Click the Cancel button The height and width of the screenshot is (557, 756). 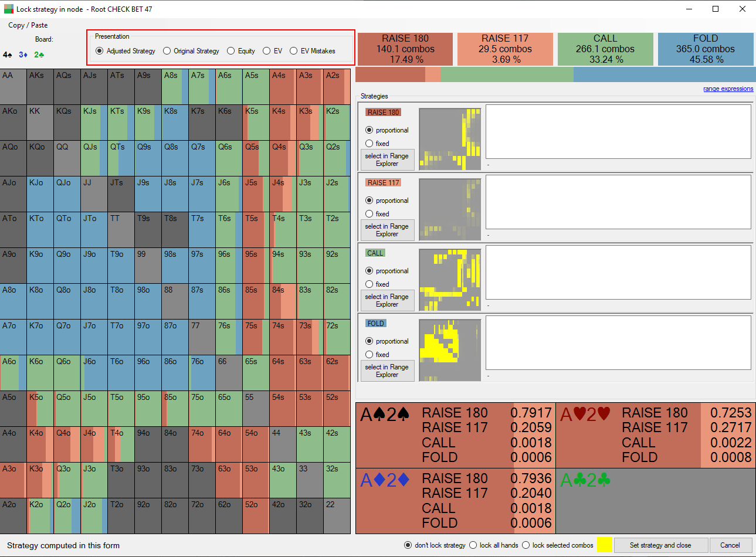pyautogui.click(x=730, y=545)
